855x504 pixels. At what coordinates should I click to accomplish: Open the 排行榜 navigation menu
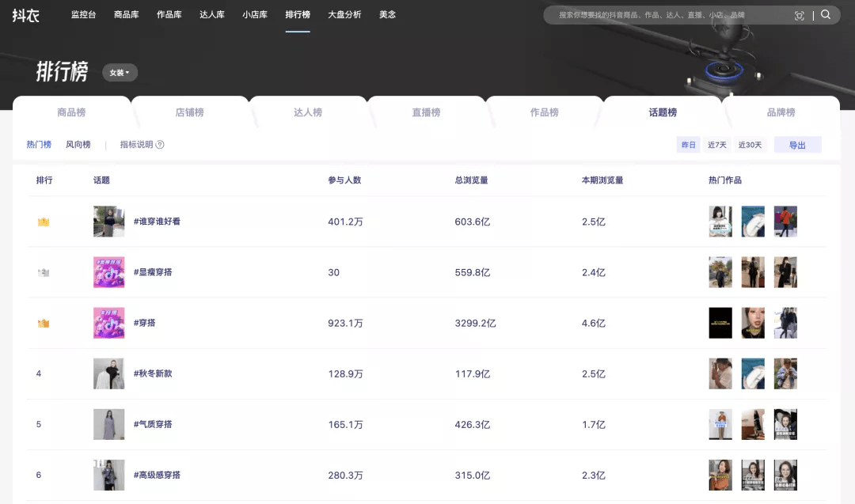[298, 14]
